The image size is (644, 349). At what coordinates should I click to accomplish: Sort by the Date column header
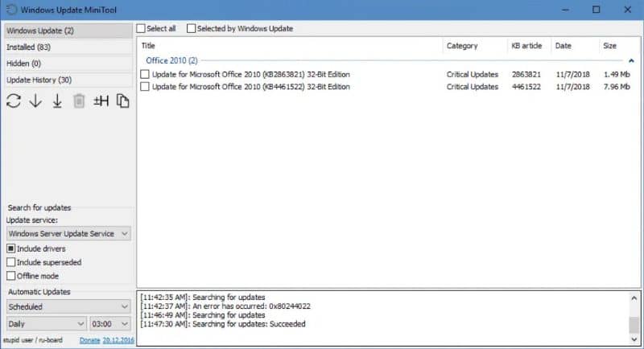click(575, 46)
